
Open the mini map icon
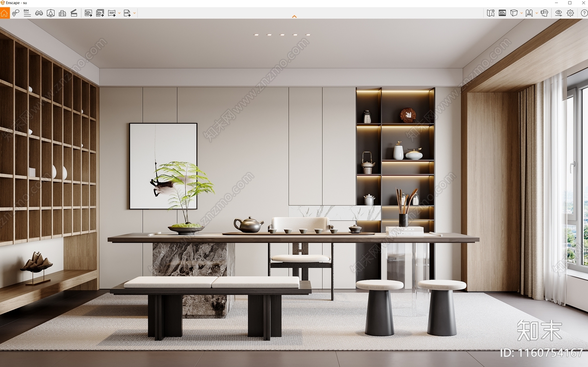click(491, 13)
